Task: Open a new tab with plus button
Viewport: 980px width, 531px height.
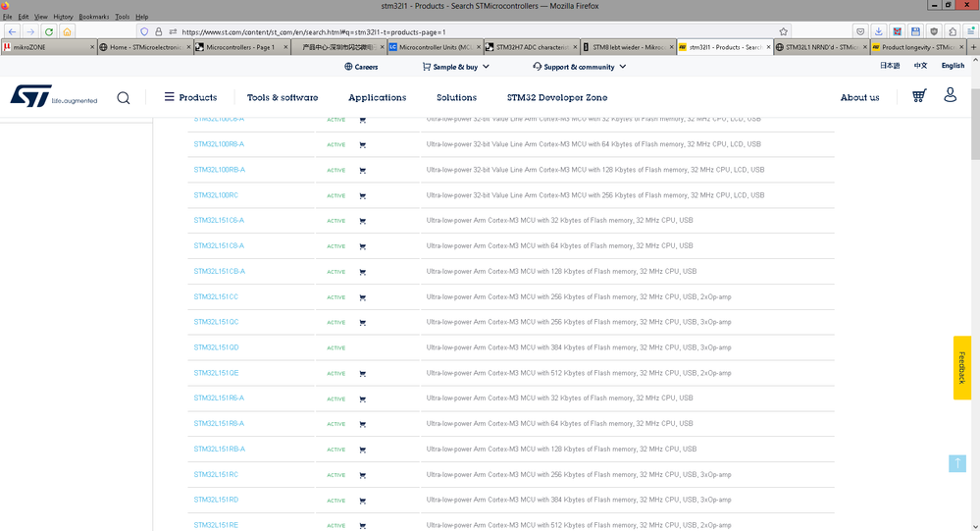Action: (x=973, y=47)
